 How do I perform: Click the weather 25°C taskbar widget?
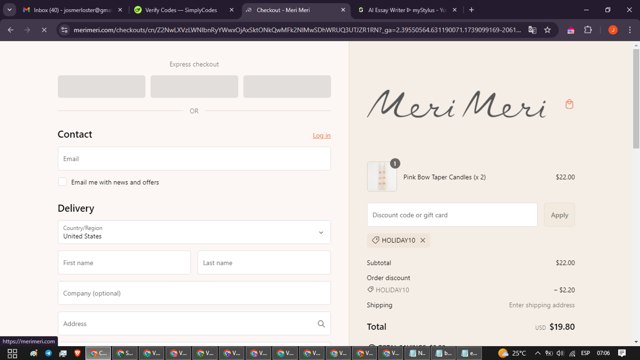pos(512,353)
